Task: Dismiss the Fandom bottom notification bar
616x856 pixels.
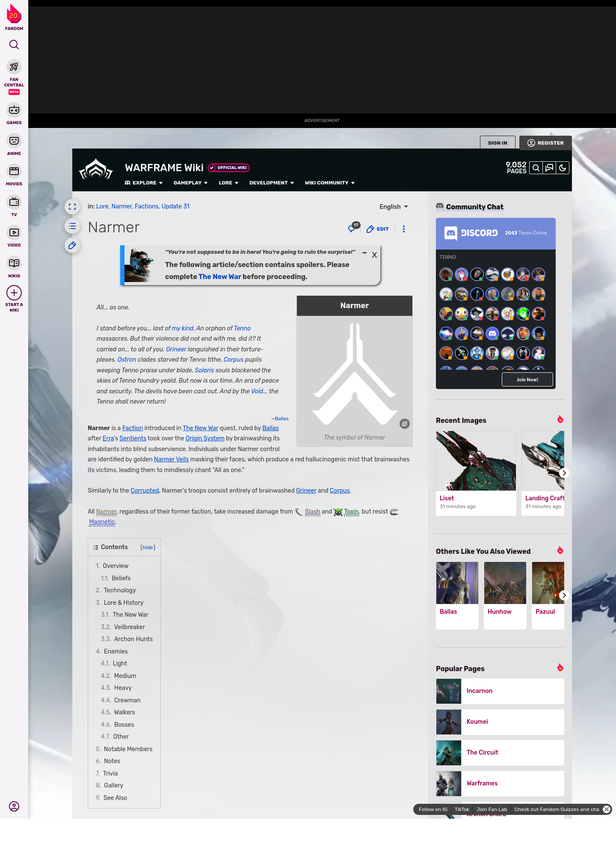Action: (607, 809)
